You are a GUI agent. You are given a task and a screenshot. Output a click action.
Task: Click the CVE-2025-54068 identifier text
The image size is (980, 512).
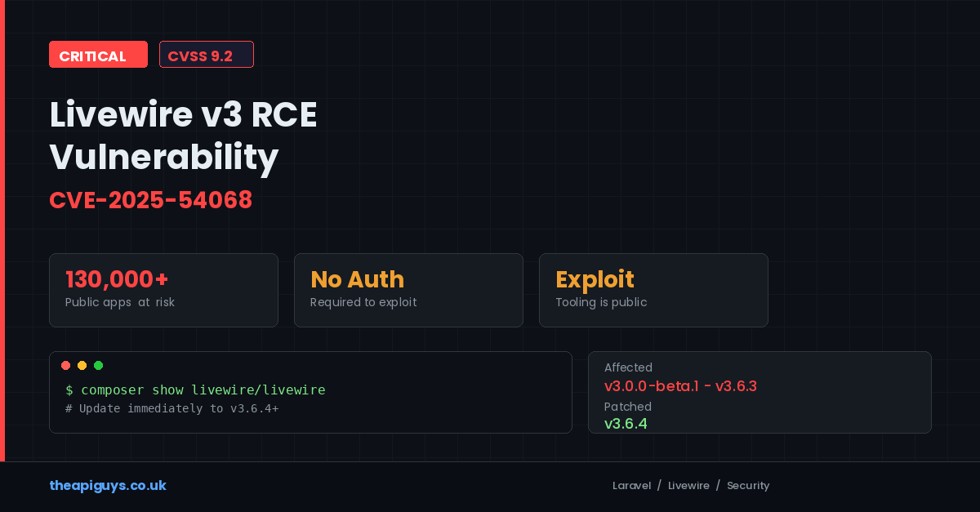click(150, 200)
